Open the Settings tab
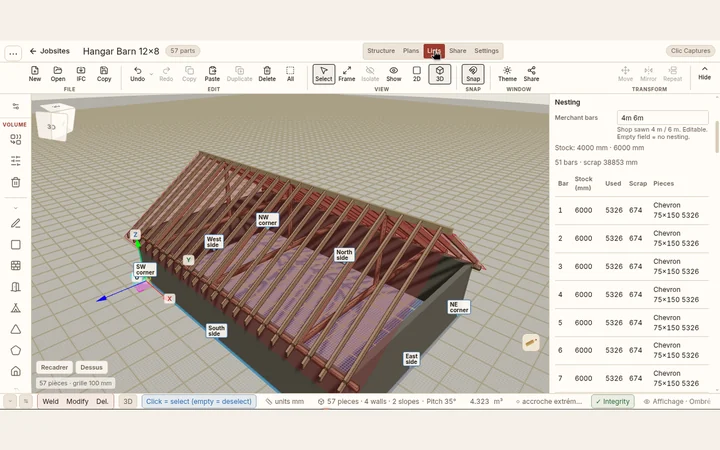 point(486,51)
